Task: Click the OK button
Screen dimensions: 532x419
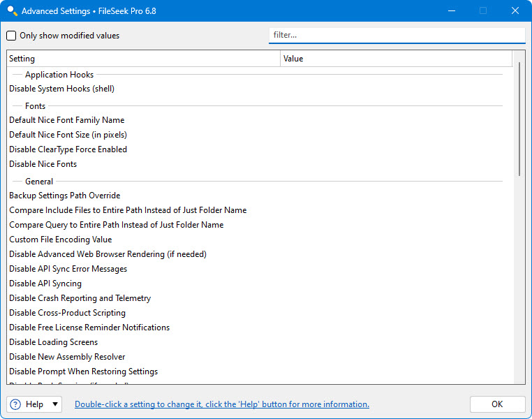Action: 497,404
